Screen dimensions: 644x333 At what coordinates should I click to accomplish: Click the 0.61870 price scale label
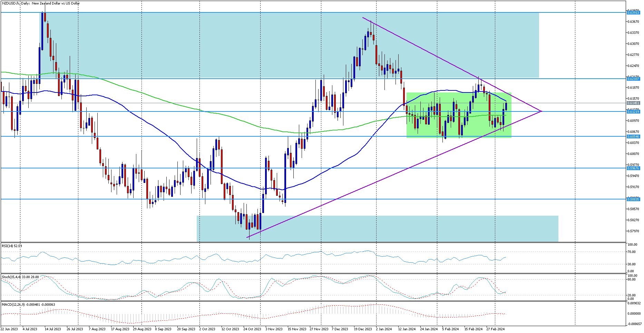pos(633,88)
